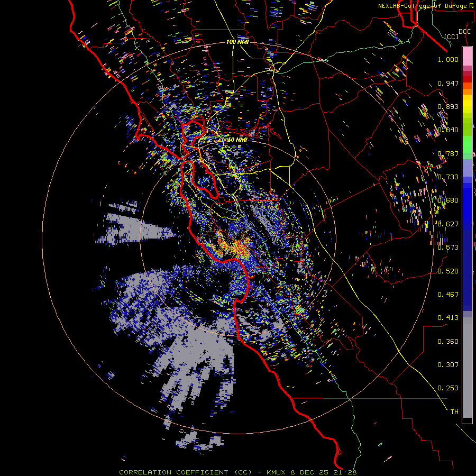Click the 1.000 scale value
Screen dimensions: 476x476
[x=448, y=59]
